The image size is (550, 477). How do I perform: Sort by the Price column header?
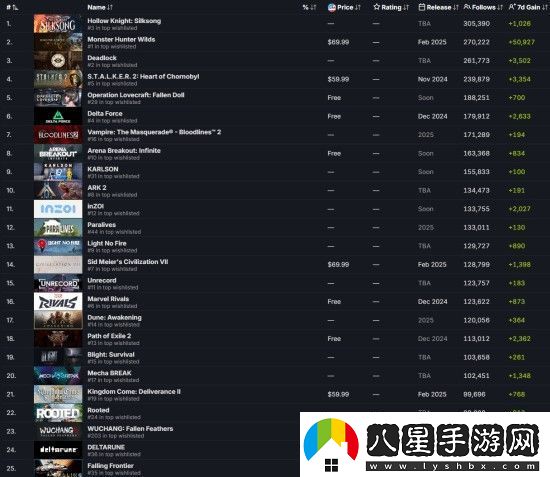[x=344, y=7]
